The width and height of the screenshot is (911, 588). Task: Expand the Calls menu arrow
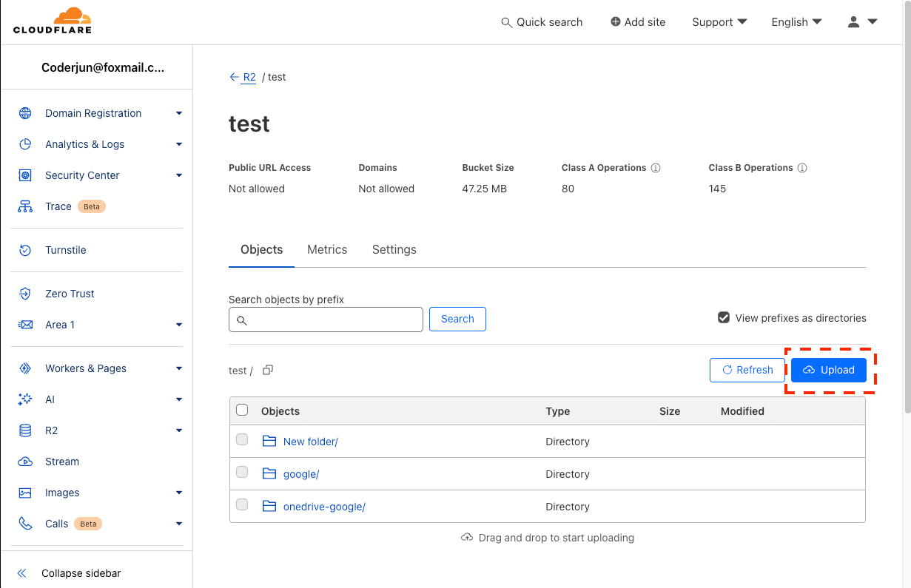click(x=179, y=524)
